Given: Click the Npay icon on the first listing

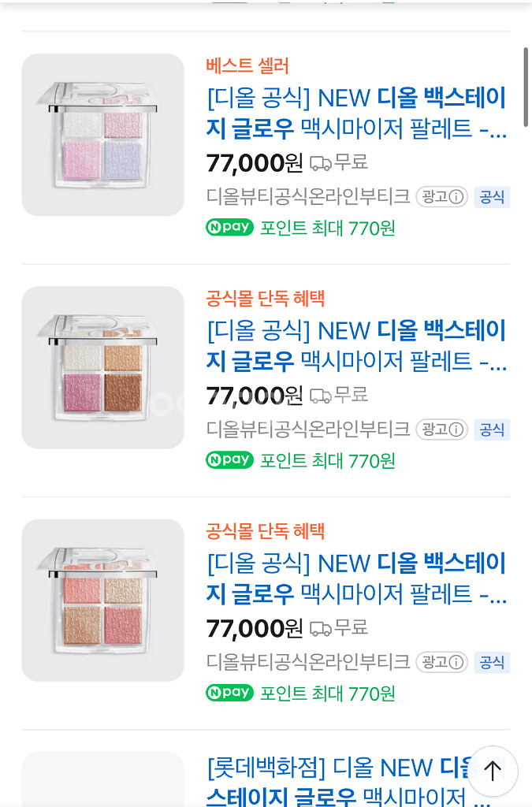Looking at the screenshot, I should point(229,228).
